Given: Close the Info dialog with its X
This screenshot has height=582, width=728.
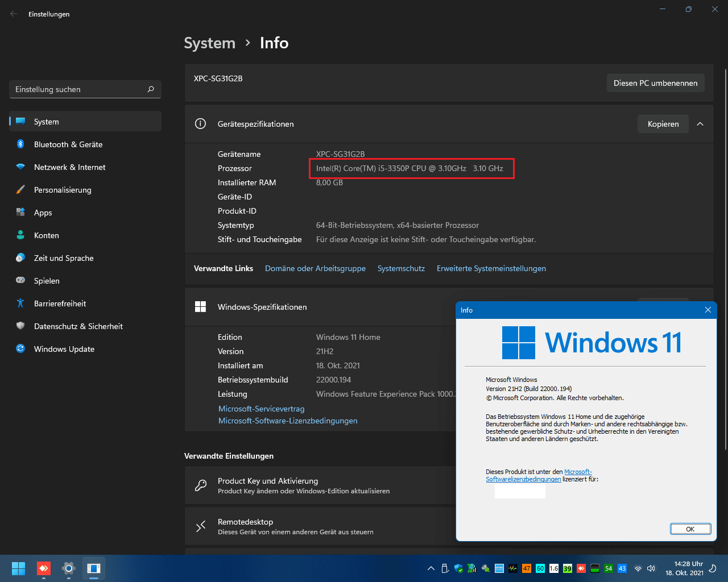Looking at the screenshot, I should click(708, 310).
